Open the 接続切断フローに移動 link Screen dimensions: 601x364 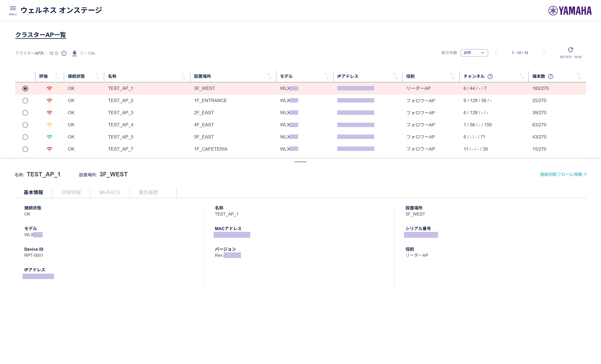click(x=563, y=174)
